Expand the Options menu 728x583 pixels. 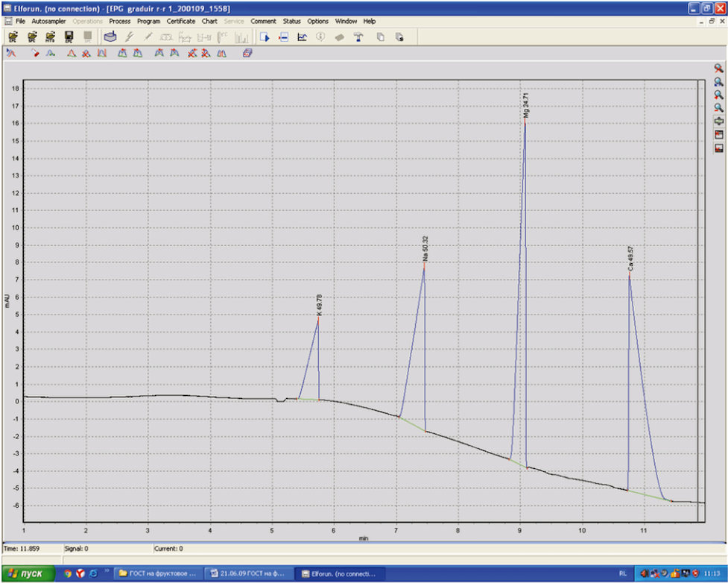(x=317, y=21)
